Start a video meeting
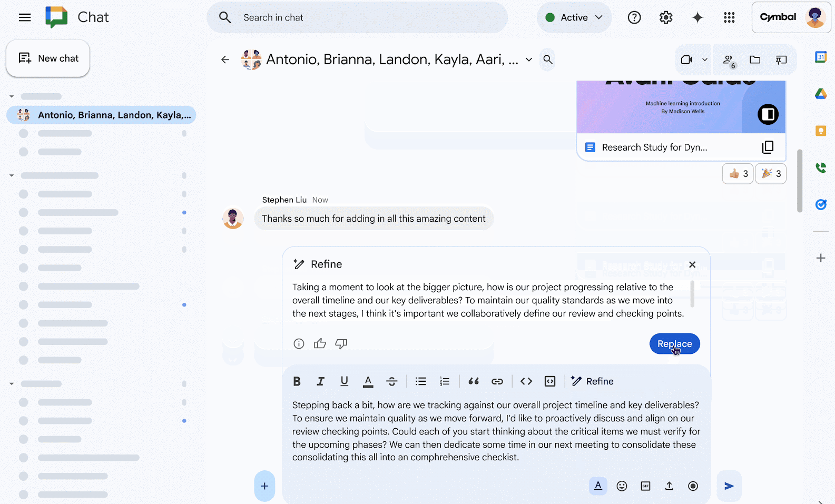The width and height of the screenshot is (835, 504). 686,60
